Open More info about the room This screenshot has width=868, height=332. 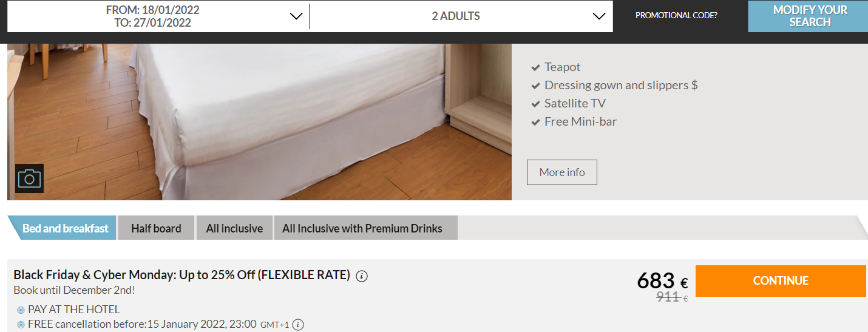tap(562, 172)
